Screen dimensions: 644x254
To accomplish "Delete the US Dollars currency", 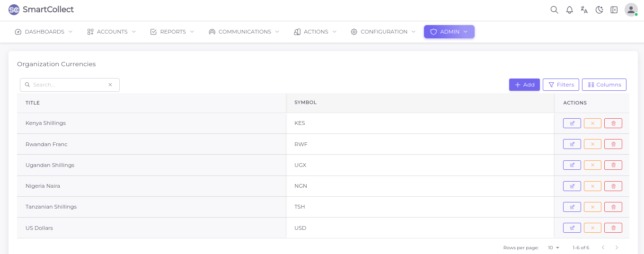I will [x=613, y=228].
